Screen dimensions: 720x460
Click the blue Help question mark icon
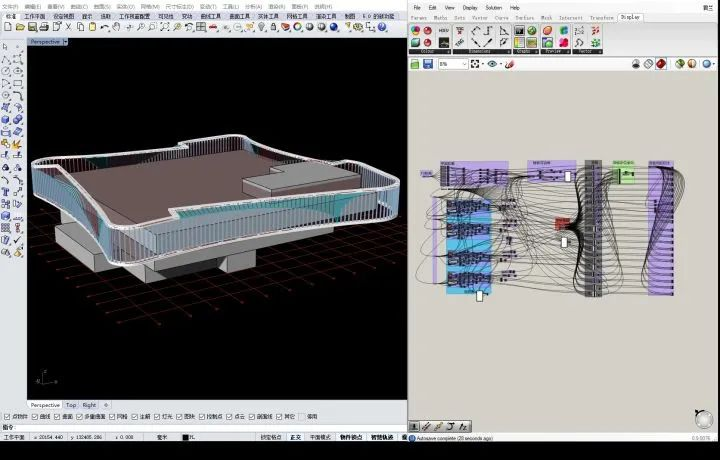382,27
